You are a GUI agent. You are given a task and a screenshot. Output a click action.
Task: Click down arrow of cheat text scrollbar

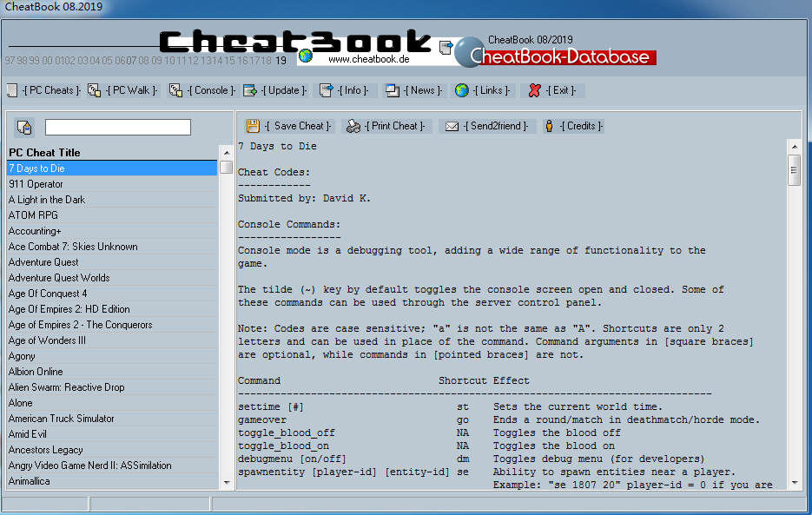point(795,483)
